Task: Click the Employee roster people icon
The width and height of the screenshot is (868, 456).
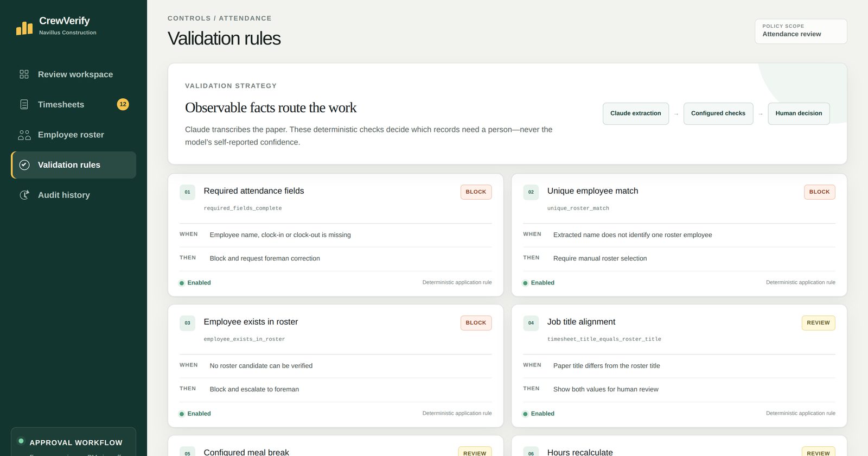Action: tap(24, 135)
